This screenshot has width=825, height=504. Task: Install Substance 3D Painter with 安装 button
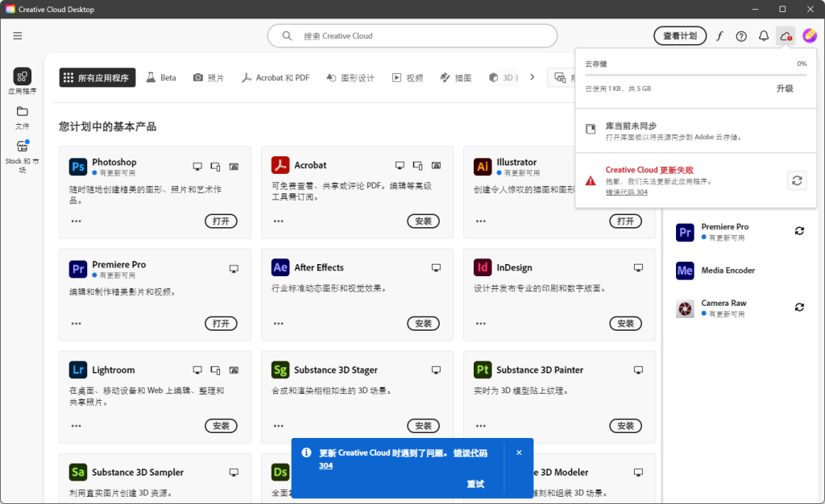tap(625, 426)
